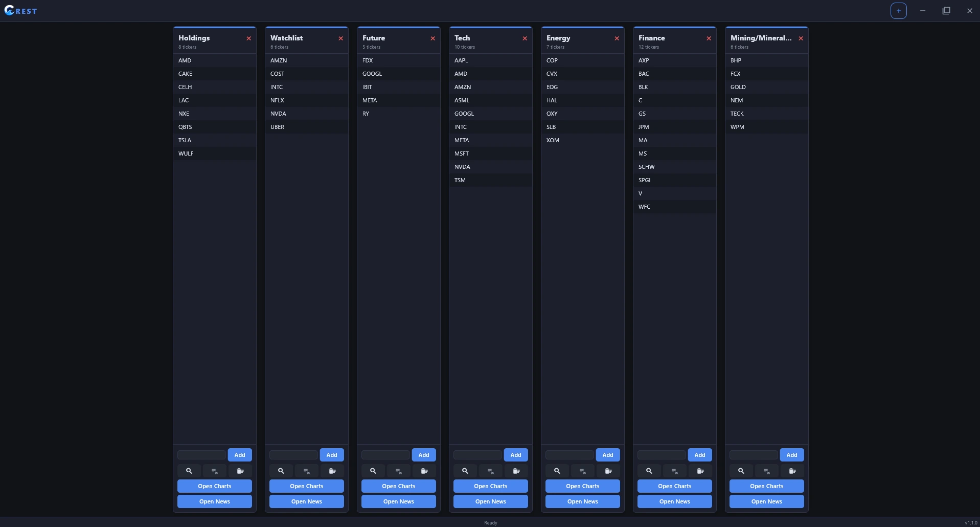Click the search icon in Mining/Minerals panel

tap(741, 471)
